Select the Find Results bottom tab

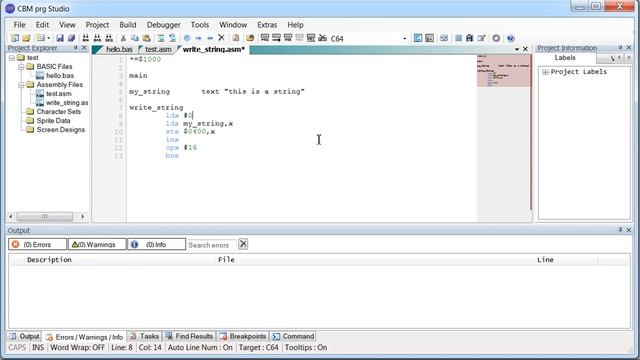[x=189, y=336]
